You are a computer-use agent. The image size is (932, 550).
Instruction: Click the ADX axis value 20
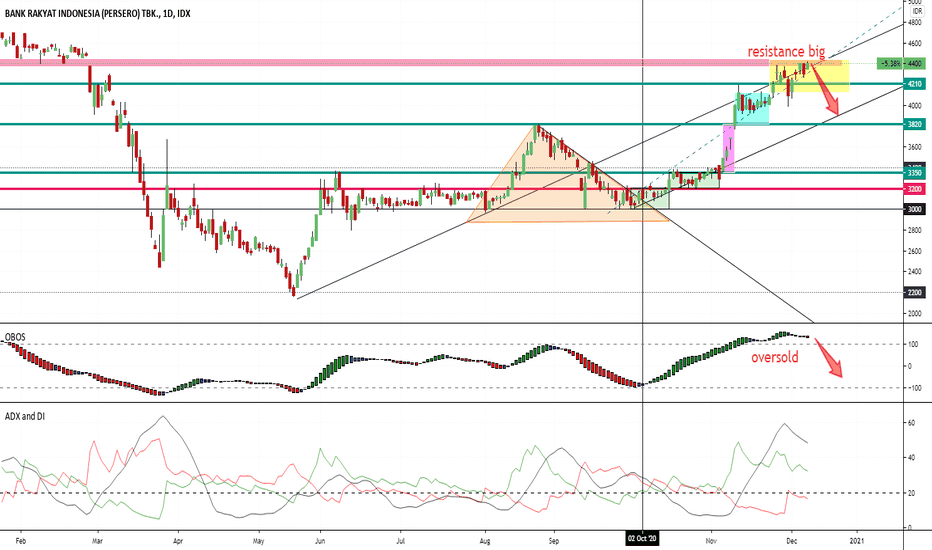click(x=911, y=493)
